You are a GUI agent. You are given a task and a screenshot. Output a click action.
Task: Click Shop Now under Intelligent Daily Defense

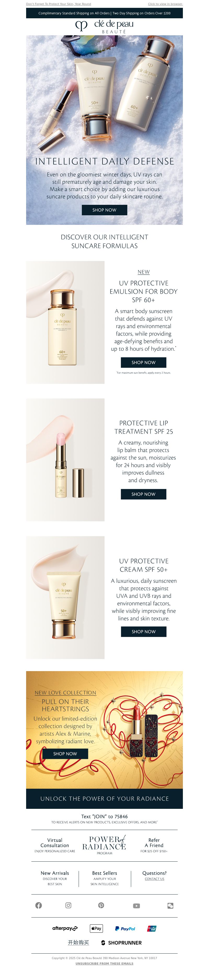click(x=104, y=210)
